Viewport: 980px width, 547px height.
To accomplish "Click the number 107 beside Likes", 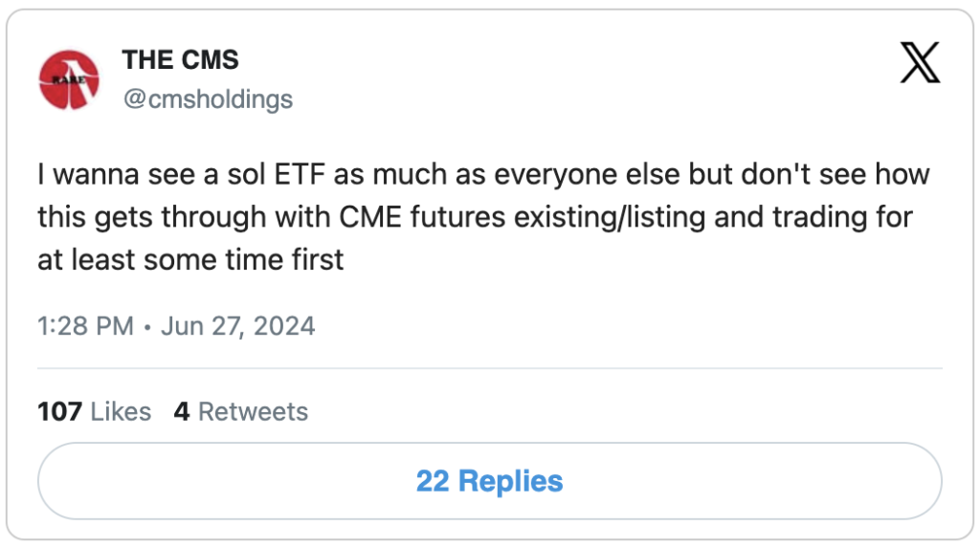I will 59,411.
